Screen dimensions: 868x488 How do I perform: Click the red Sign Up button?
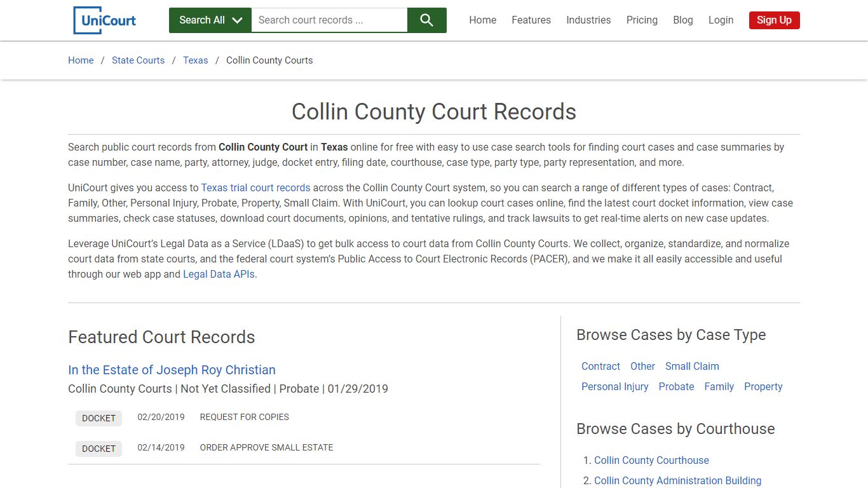tap(774, 20)
